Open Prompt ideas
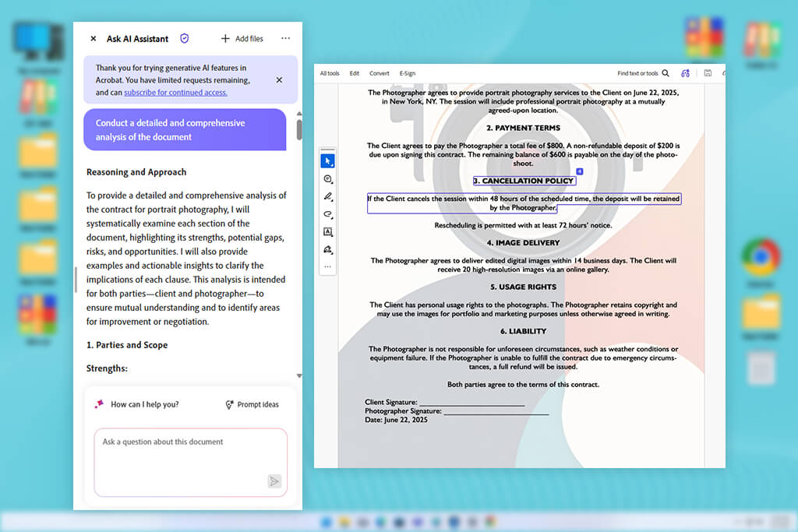 click(252, 404)
